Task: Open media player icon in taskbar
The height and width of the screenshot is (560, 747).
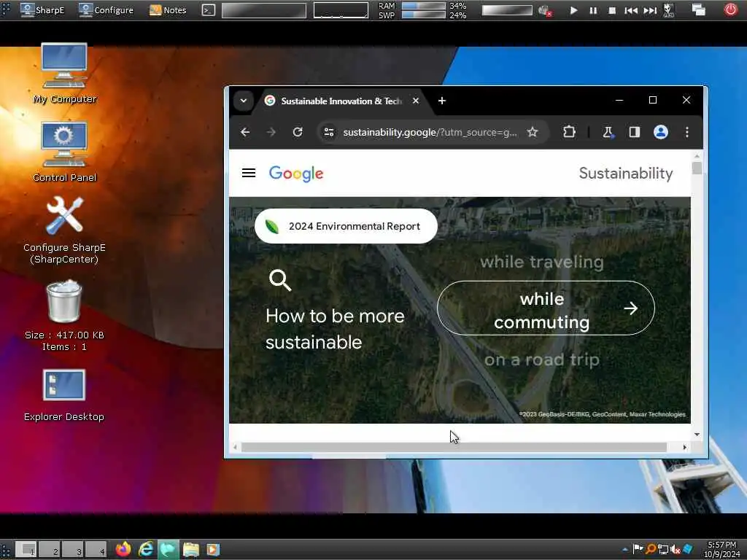Action: [213, 550]
